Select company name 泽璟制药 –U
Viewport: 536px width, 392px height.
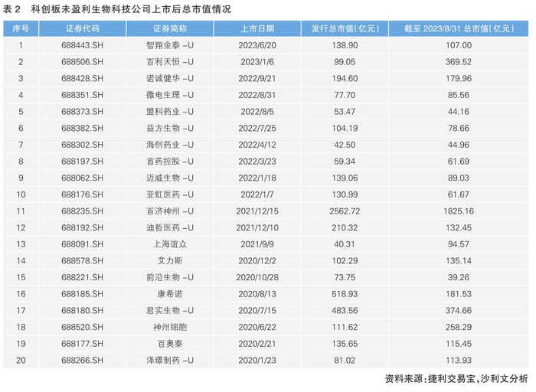tap(170, 360)
